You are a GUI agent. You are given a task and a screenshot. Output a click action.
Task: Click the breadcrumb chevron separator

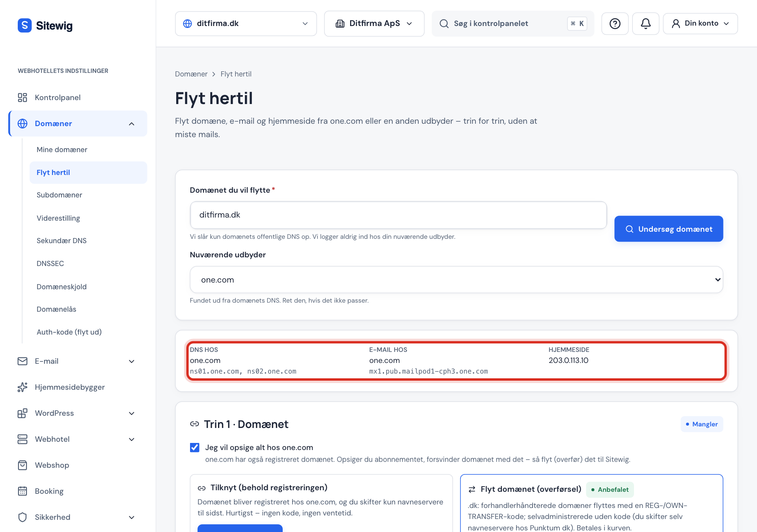[214, 74]
